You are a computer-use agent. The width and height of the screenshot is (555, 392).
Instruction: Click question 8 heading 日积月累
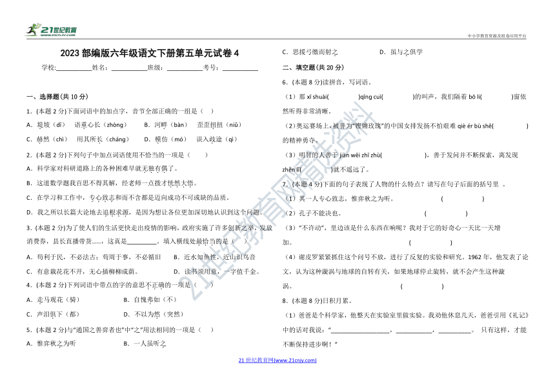point(317,301)
